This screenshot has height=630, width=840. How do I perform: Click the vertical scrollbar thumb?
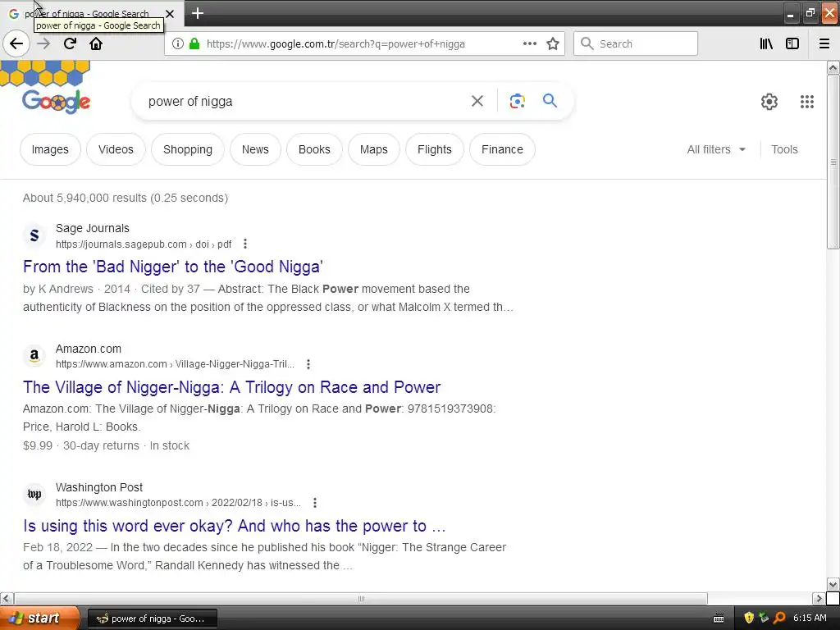click(x=833, y=162)
